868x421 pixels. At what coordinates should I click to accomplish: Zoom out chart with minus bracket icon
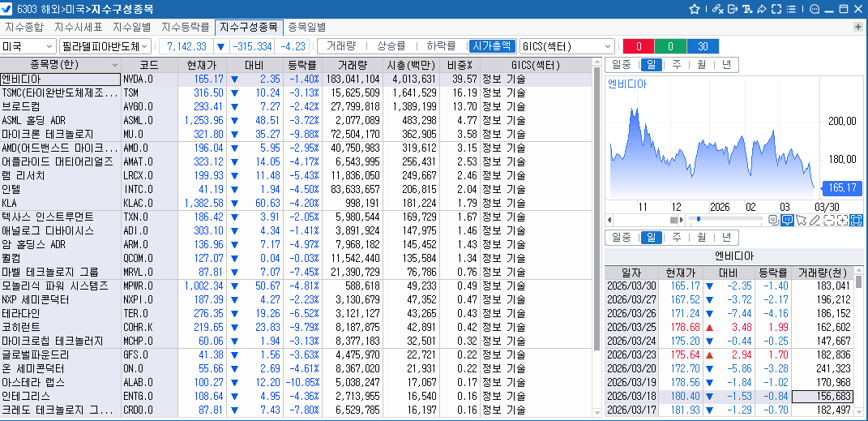coord(829,221)
